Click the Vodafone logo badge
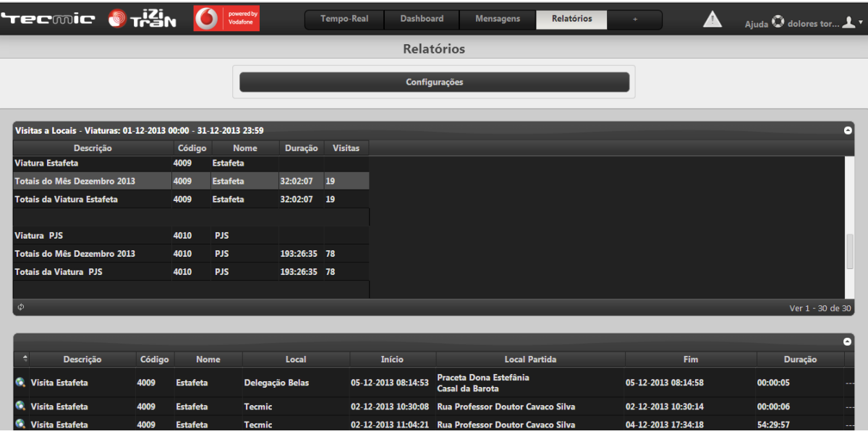The height and width of the screenshot is (434, 868). coord(226,19)
